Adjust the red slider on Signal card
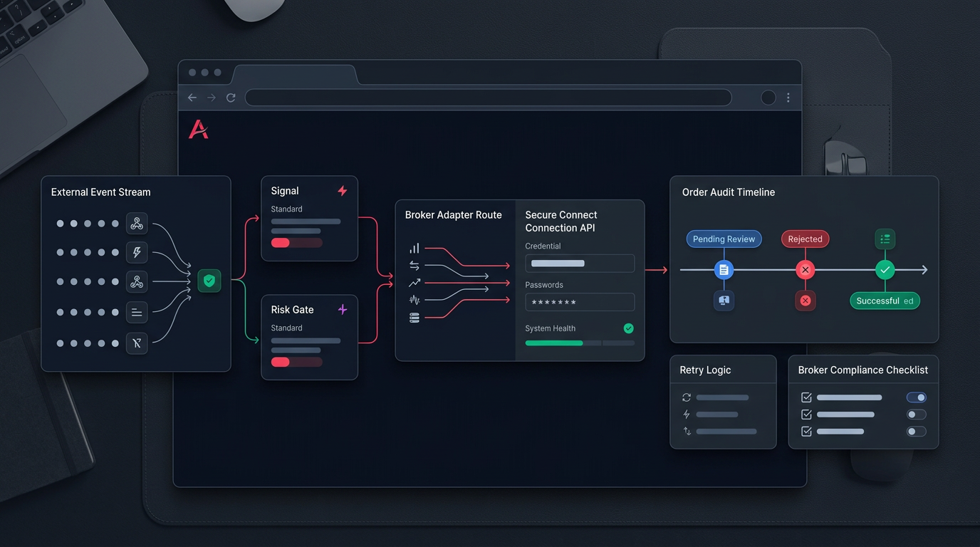This screenshot has width=980, height=547. (x=297, y=243)
